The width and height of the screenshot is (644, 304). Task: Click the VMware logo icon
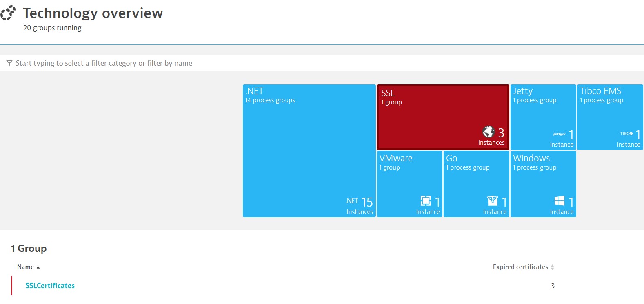click(426, 200)
